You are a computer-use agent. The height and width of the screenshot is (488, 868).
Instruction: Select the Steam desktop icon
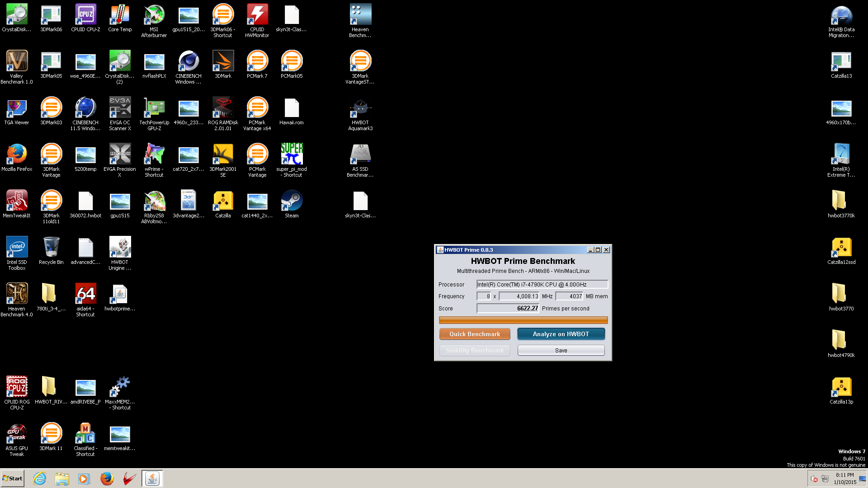(x=292, y=204)
